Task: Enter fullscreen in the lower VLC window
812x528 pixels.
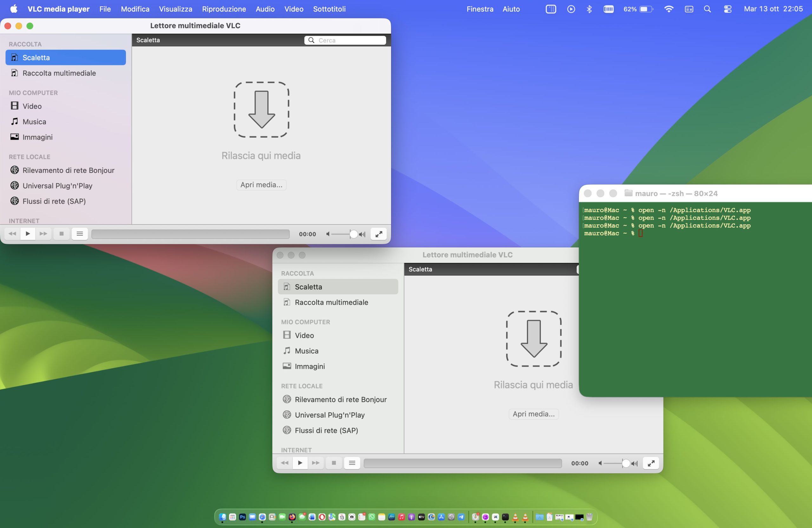Action: point(651,463)
